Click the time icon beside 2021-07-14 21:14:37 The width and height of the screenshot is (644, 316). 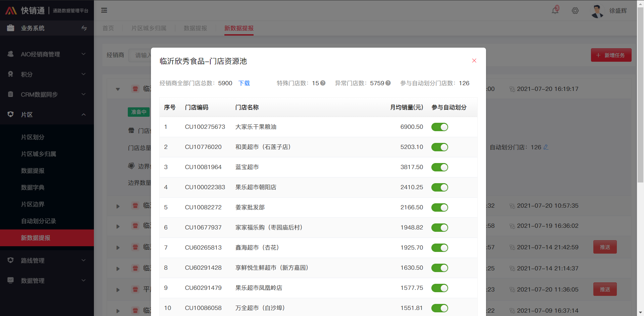tap(512, 269)
